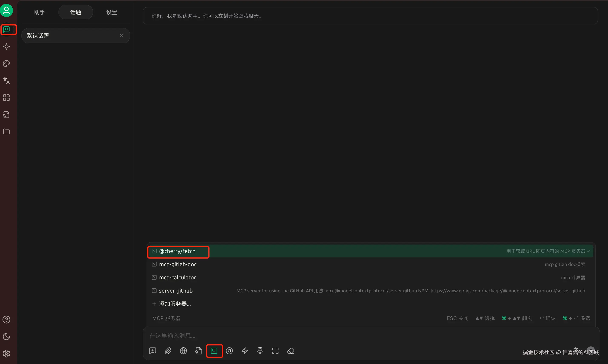Open the quick phrases lightning icon
This screenshot has width=608, height=364.
point(245,351)
